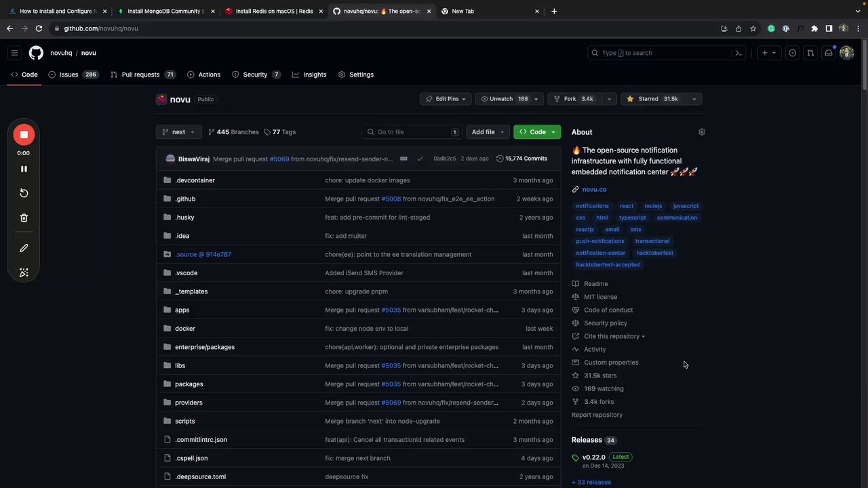Viewport: 868px width, 488px height.
Task: Switch to the Issues tab
Action: [x=73, y=75]
